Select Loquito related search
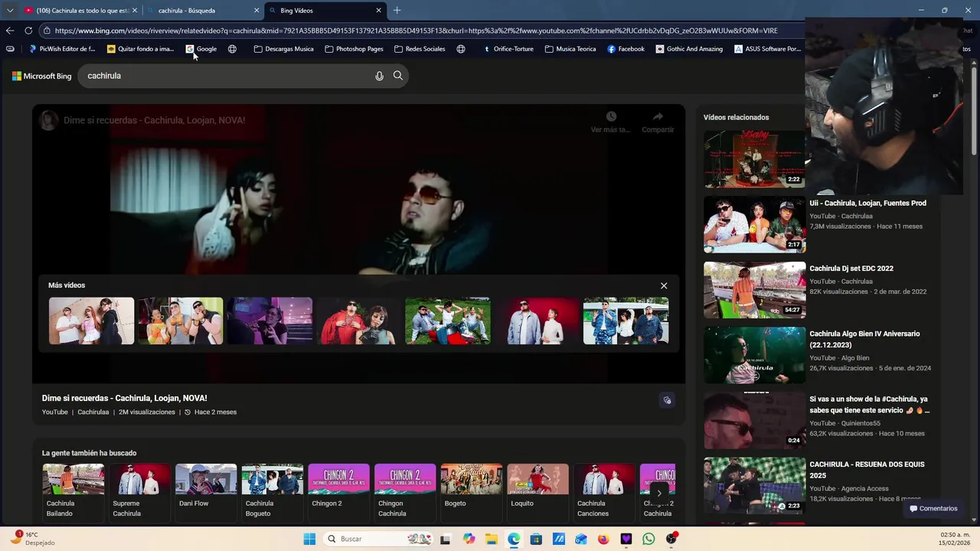Screen dimensions: 980x551 [x=538, y=491]
